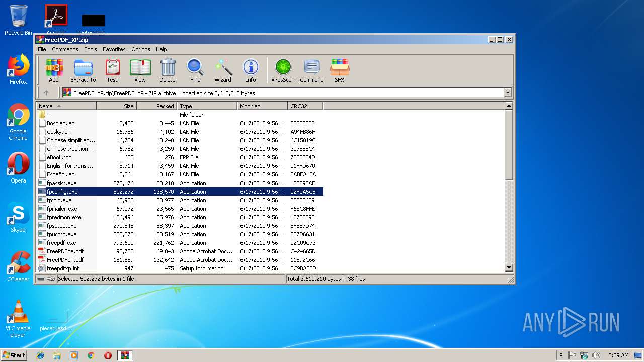
Task: Click the Chrome taskbar icon
Action: point(91,355)
